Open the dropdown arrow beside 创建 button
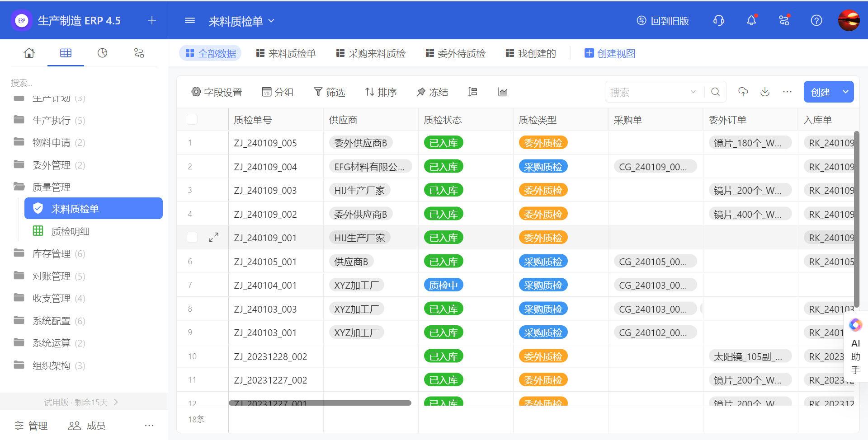Viewport: 868px width, 440px height. coord(845,92)
